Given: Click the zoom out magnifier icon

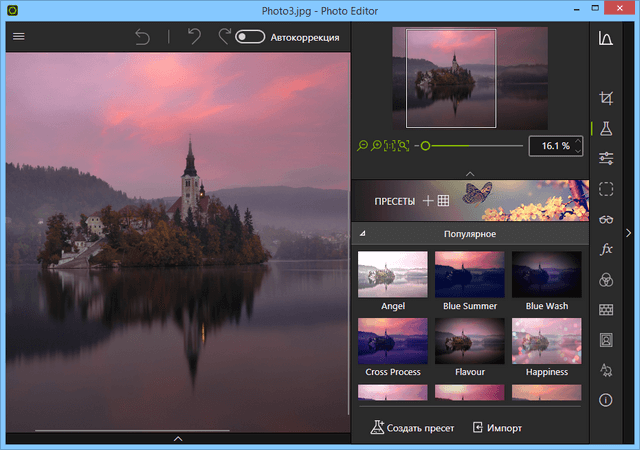Looking at the screenshot, I should [x=363, y=146].
